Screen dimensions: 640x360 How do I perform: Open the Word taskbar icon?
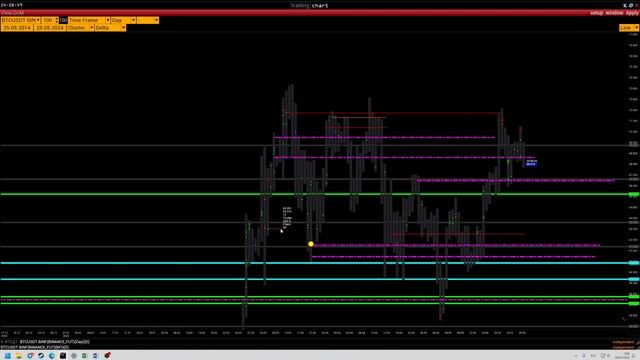pos(96,356)
